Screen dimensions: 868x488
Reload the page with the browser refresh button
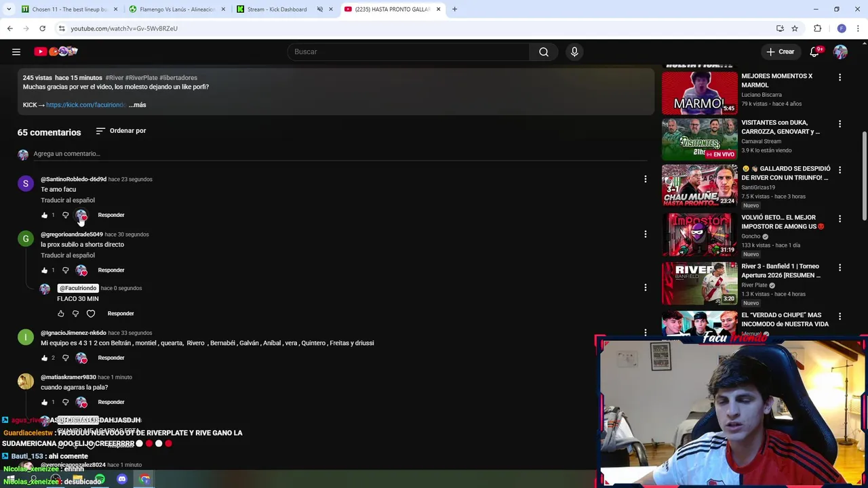pos(42,28)
